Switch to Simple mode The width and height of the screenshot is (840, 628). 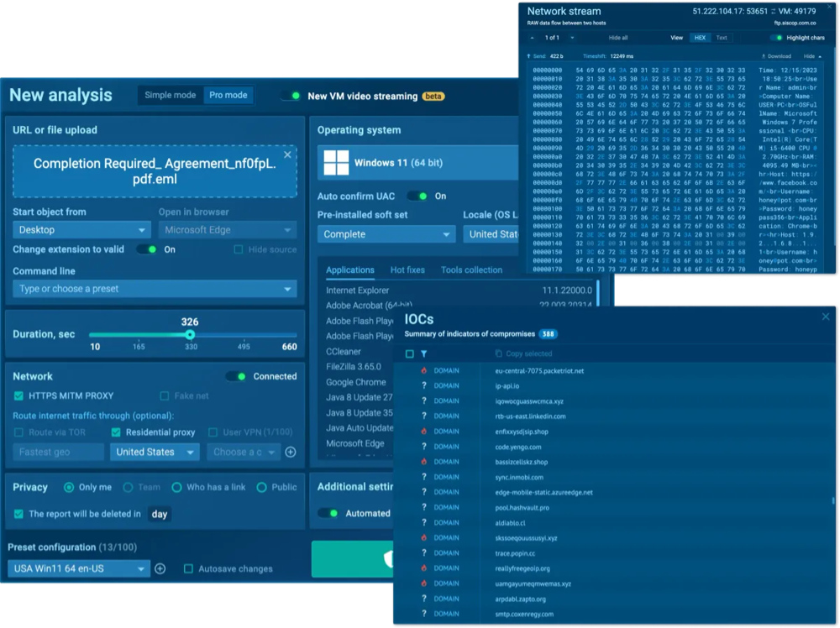[x=170, y=96]
